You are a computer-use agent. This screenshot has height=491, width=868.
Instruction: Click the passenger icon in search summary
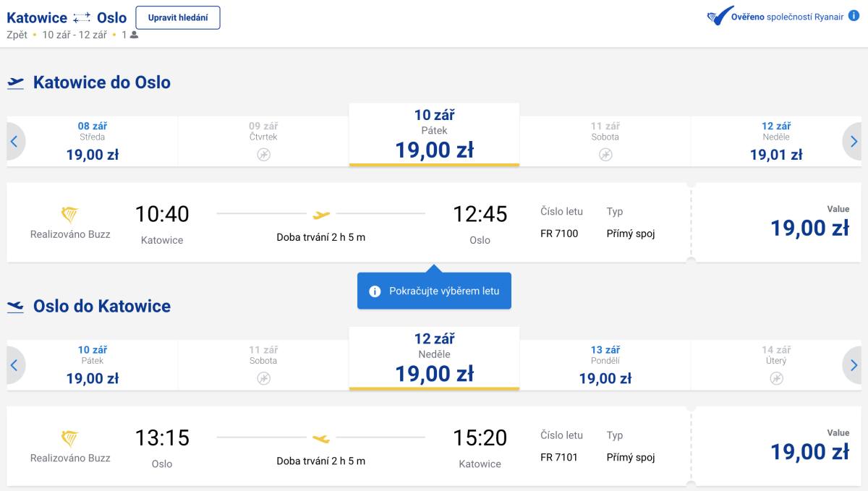(134, 35)
